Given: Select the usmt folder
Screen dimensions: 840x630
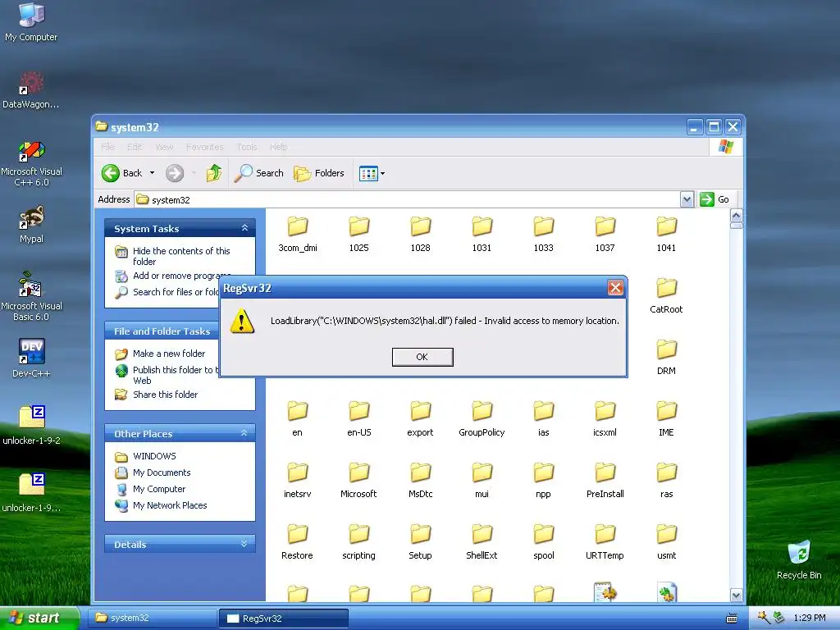Looking at the screenshot, I should 666,542.
